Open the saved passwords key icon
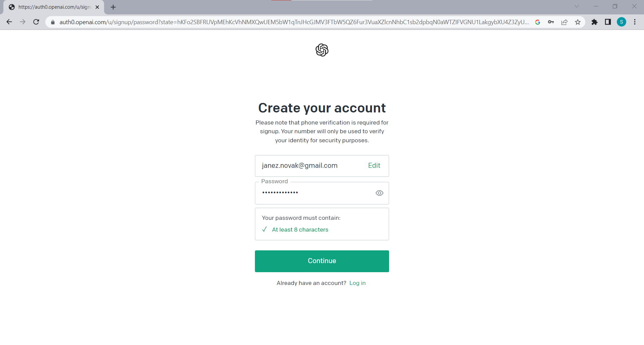Viewport: 644px width, 345px height. click(x=551, y=22)
